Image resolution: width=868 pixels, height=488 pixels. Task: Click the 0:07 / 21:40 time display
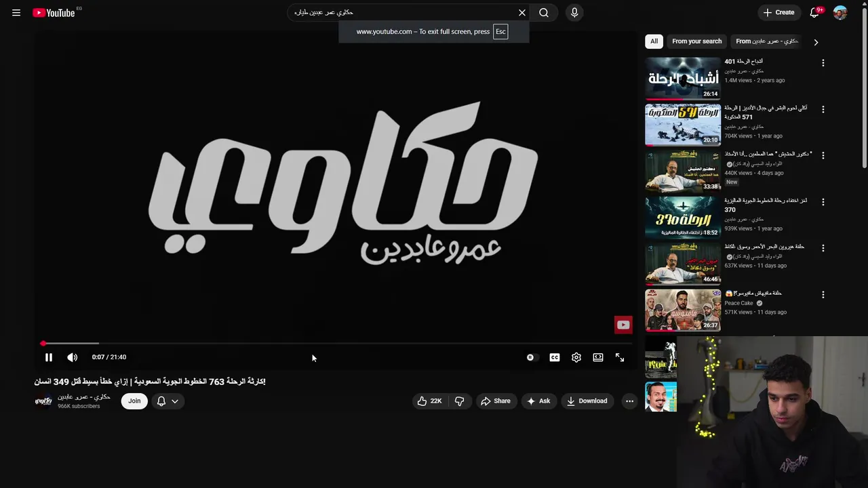tap(109, 357)
